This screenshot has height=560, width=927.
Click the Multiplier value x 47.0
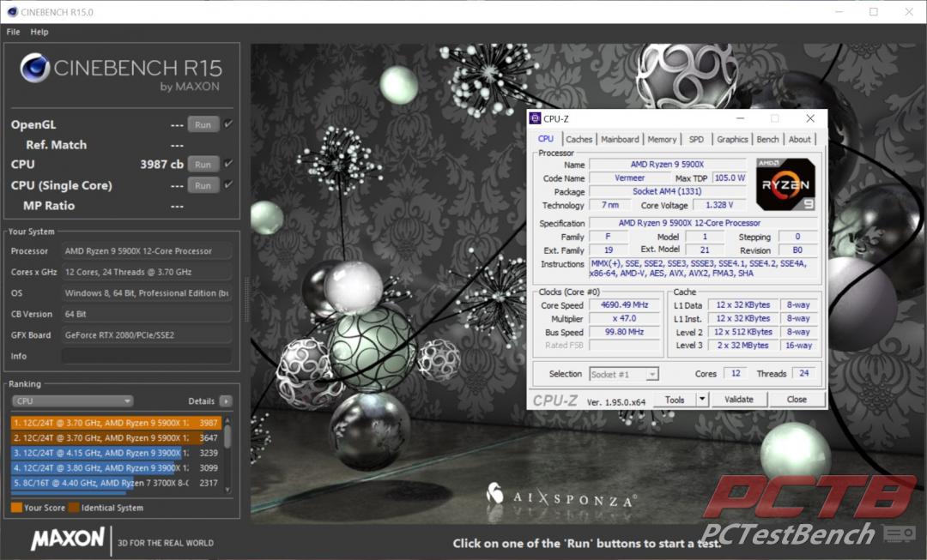(625, 318)
